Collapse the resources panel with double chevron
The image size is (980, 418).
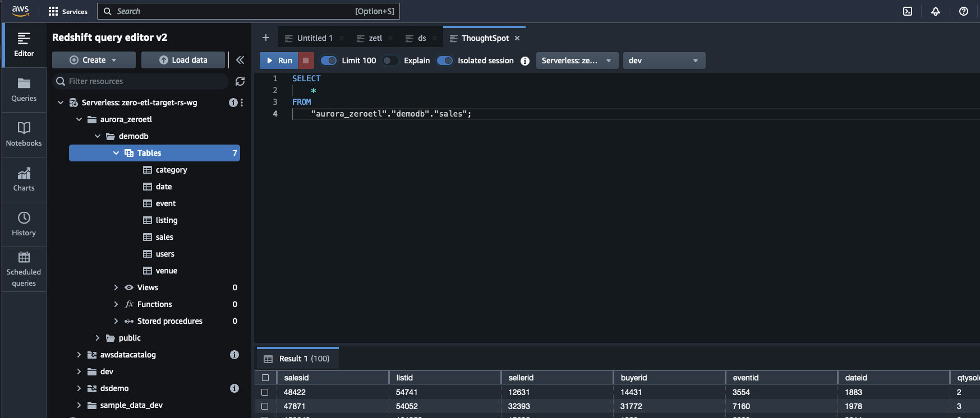coord(240,60)
